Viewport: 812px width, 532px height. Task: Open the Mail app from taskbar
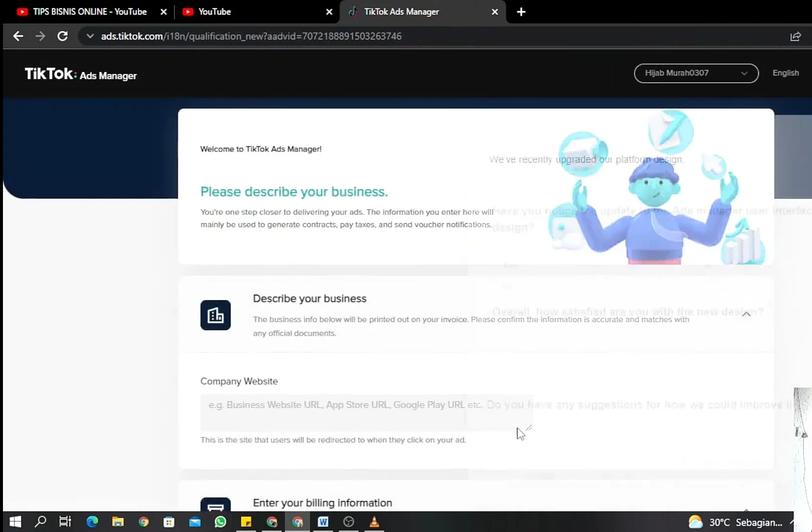tap(195, 522)
